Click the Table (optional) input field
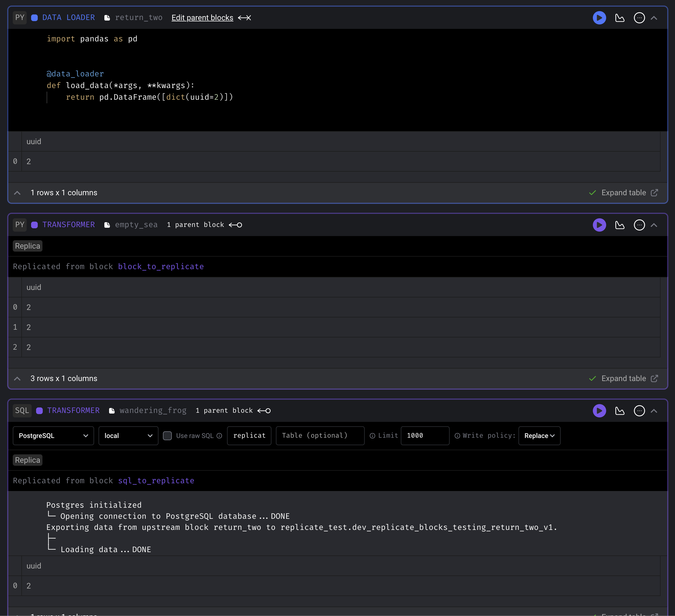 pos(320,436)
